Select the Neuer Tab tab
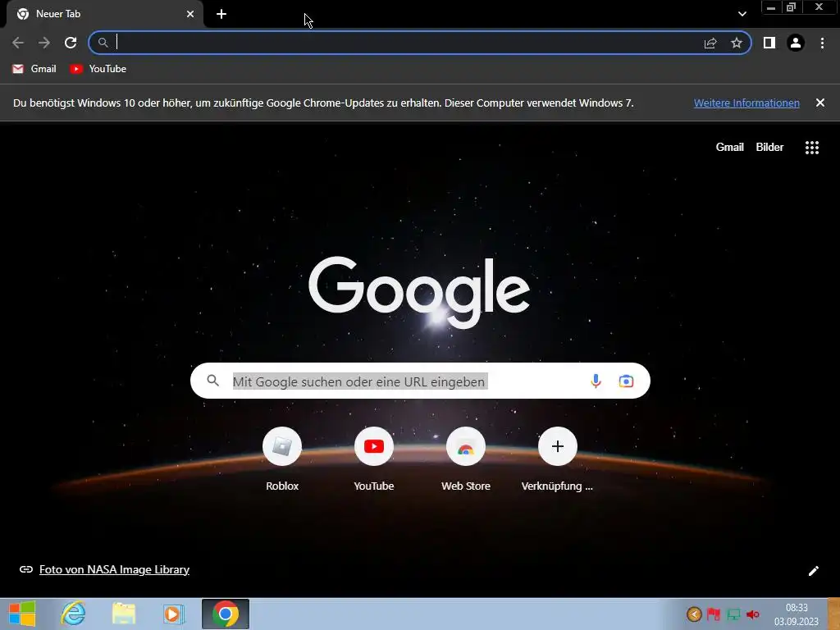Image resolution: width=840 pixels, height=630 pixels. 104,14
